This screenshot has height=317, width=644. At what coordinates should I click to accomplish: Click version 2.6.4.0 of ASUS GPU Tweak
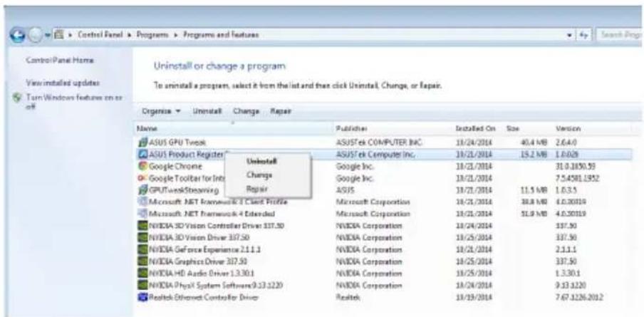coord(567,143)
